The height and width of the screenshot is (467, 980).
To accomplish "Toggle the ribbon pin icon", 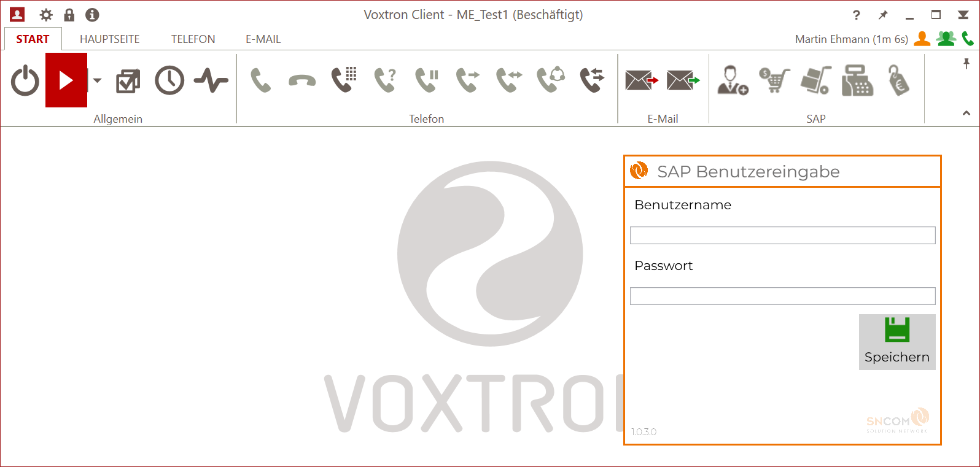I will (966, 63).
